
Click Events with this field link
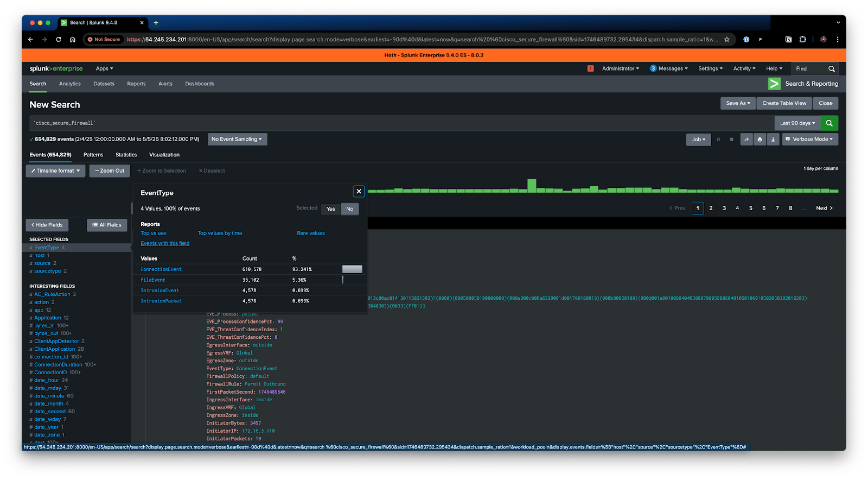165,244
